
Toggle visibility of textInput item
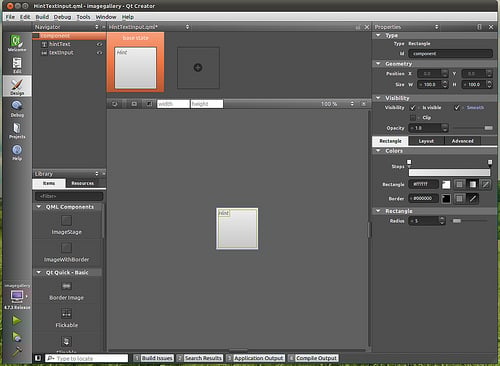point(99,53)
